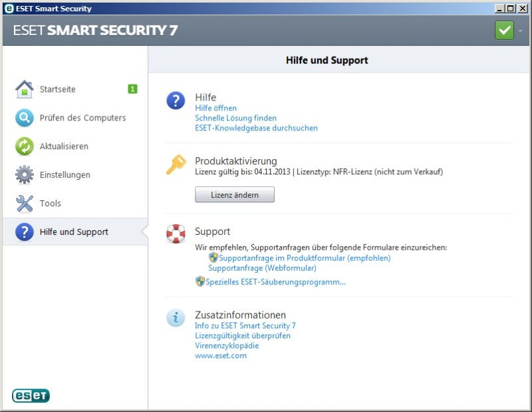The height and width of the screenshot is (412, 532).
Task: Click the sidebar Hilfe und Support question icon
Action: [25, 232]
